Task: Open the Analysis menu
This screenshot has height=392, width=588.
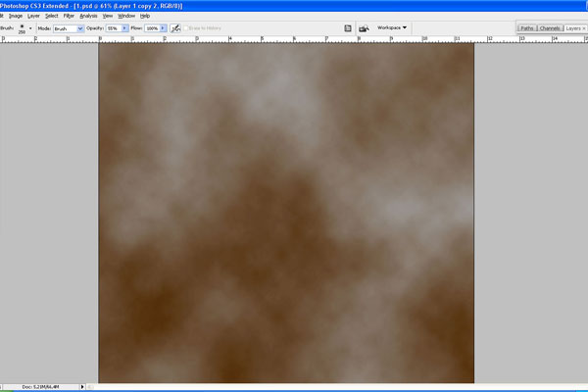Action: (x=88, y=17)
